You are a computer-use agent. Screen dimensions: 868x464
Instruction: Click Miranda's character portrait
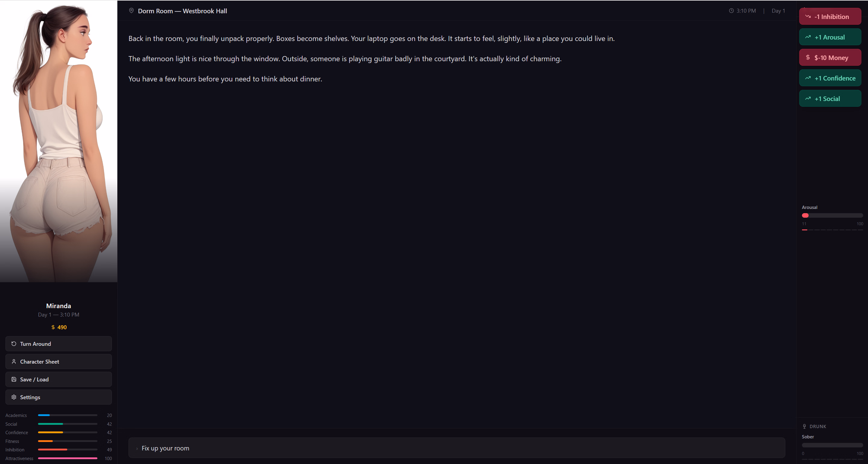[x=59, y=141]
